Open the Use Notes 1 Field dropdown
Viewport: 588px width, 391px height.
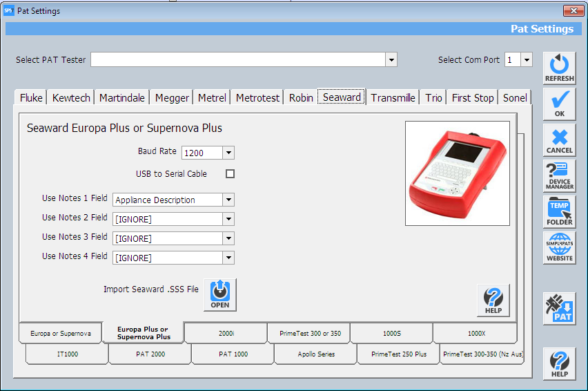pos(228,200)
